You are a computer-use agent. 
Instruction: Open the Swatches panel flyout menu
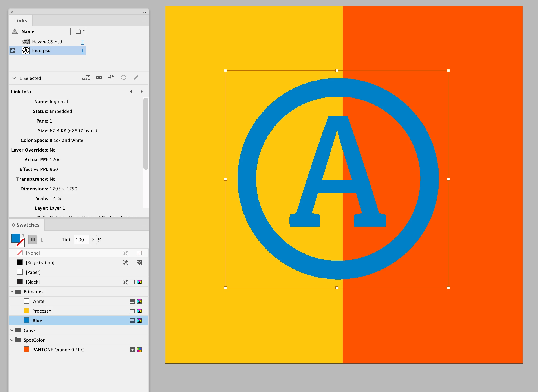click(144, 225)
